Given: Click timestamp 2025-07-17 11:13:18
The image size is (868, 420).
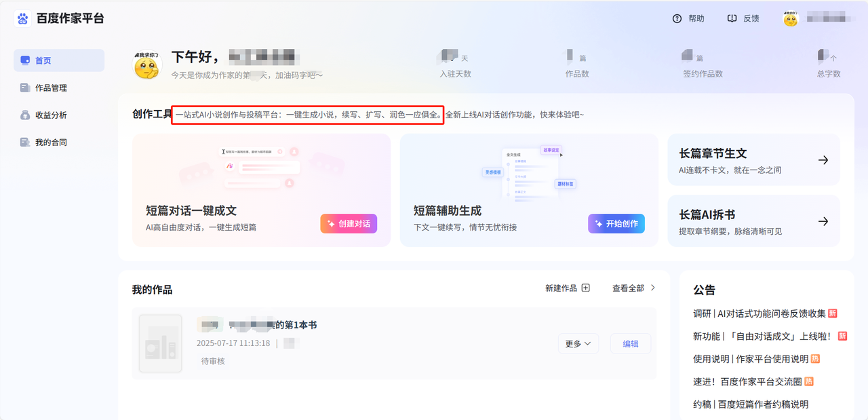Looking at the screenshot, I should 233,343.
